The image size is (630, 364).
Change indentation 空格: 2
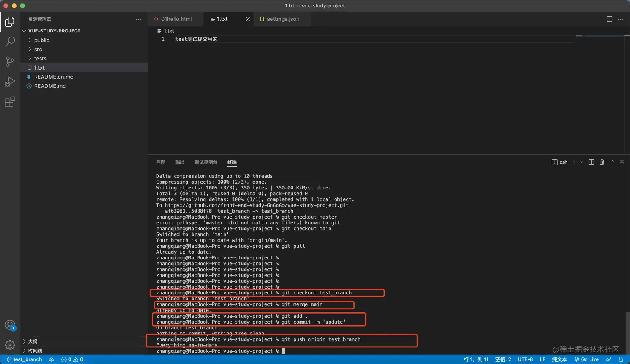pyautogui.click(x=503, y=359)
